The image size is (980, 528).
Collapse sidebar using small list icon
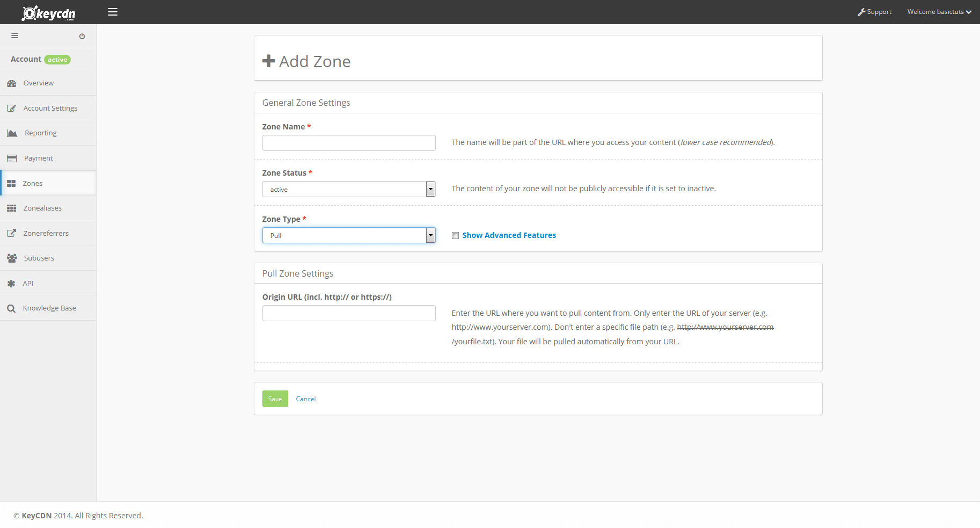click(15, 36)
